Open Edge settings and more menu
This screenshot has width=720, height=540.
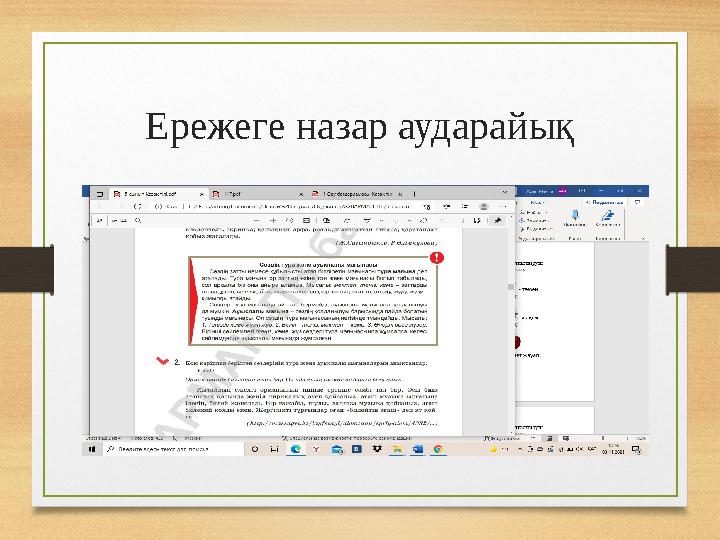(x=503, y=207)
